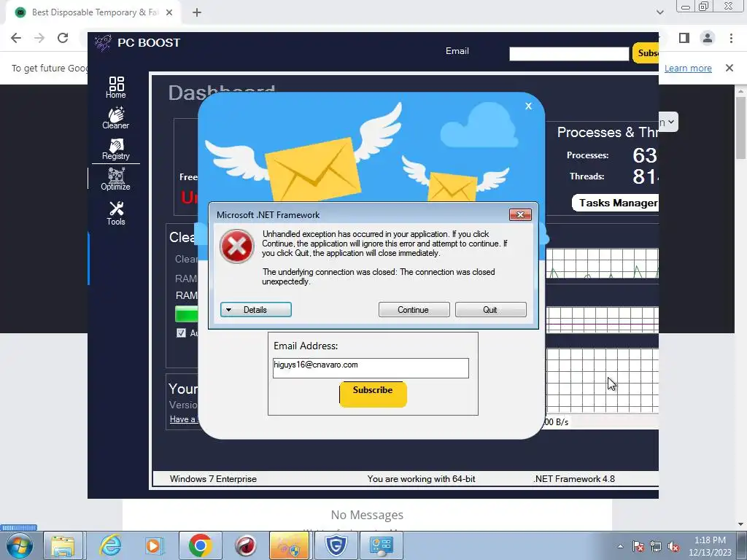
Task: Click Quit in the .NET error dialog
Action: pyautogui.click(x=491, y=309)
